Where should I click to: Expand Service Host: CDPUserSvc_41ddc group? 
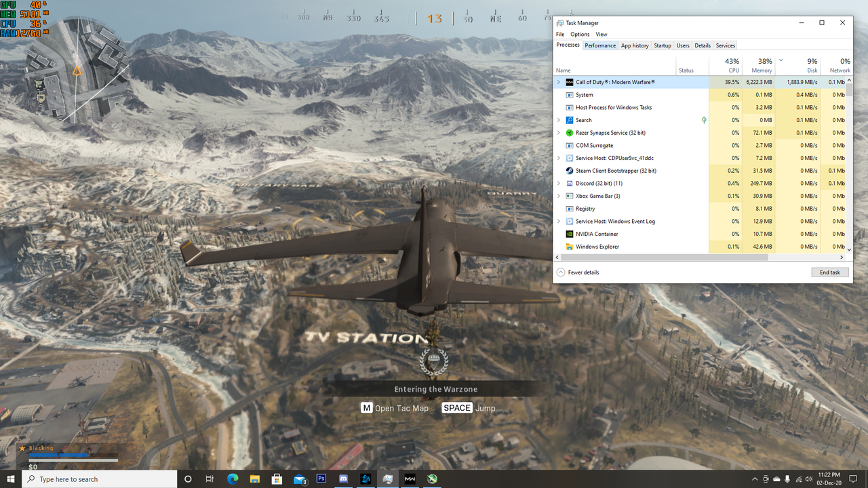pyautogui.click(x=559, y=158)
